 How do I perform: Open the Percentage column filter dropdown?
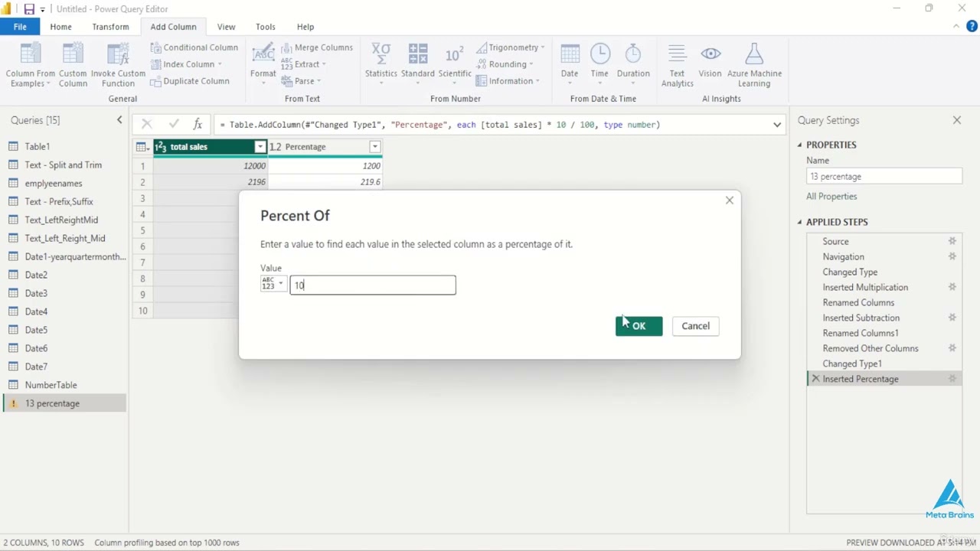pos(375,147)
